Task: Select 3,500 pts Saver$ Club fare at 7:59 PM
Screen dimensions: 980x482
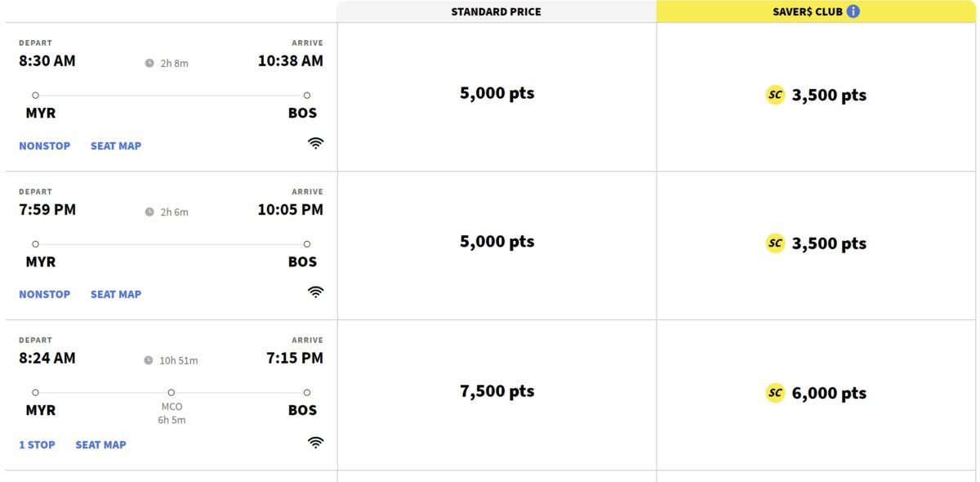Action: [x=817, y=243]
